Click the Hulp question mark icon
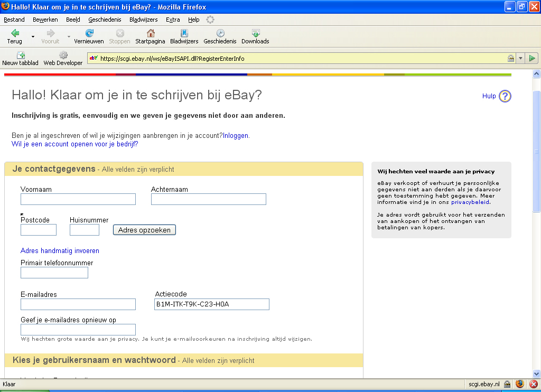The image size is (541, 392). pyautogui.click(x=505, y=96)
